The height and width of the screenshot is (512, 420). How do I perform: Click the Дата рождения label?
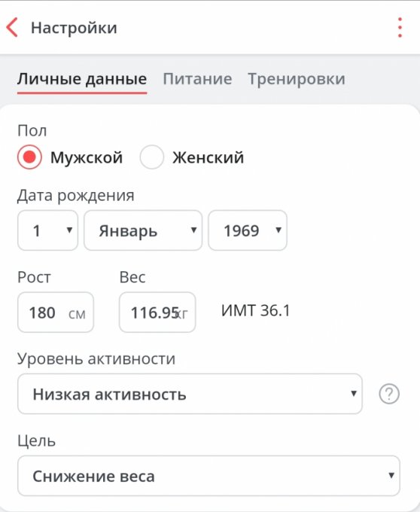pyautogui.click(x=76, y=196)
